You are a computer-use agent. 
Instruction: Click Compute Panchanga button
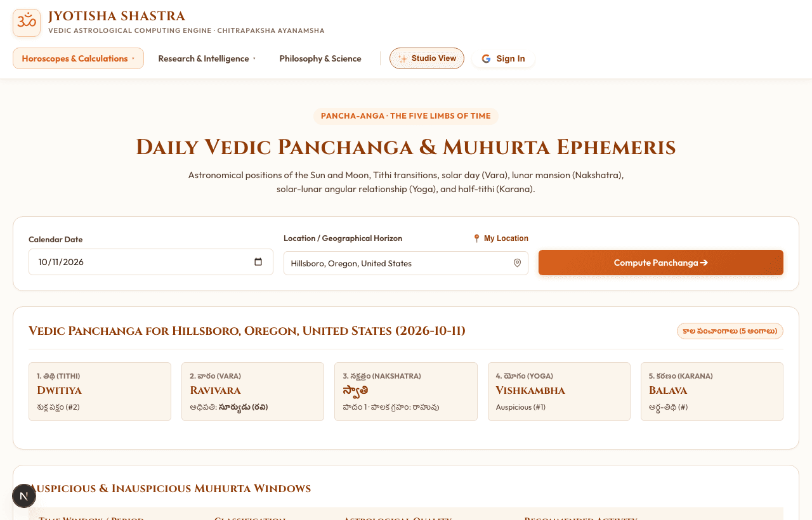(661, 263)
